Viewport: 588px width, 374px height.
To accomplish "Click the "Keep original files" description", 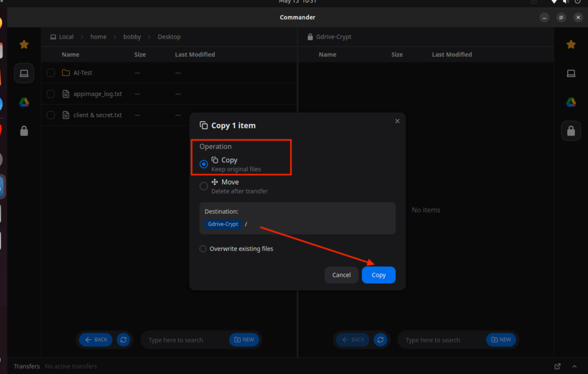I will tap(236, 169).
